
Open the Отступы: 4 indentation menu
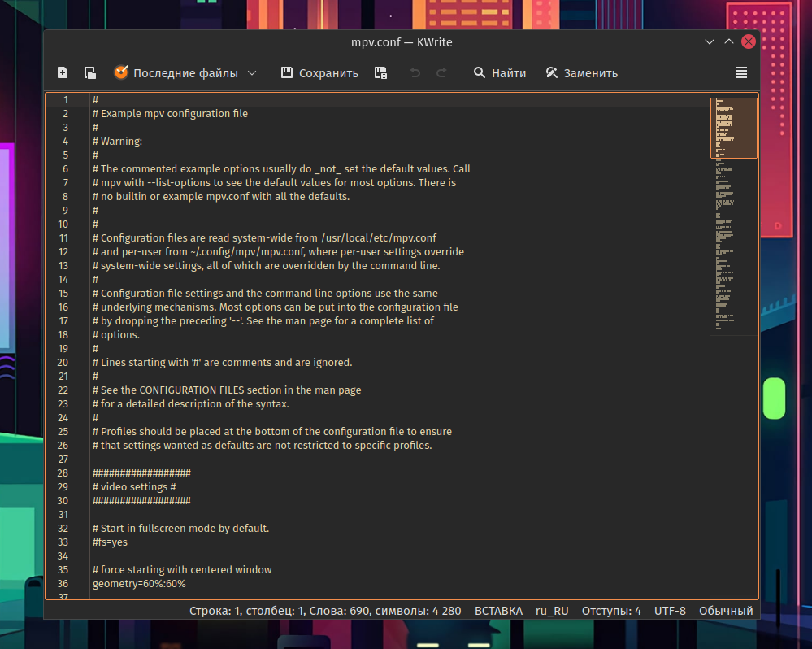[611, 612]
